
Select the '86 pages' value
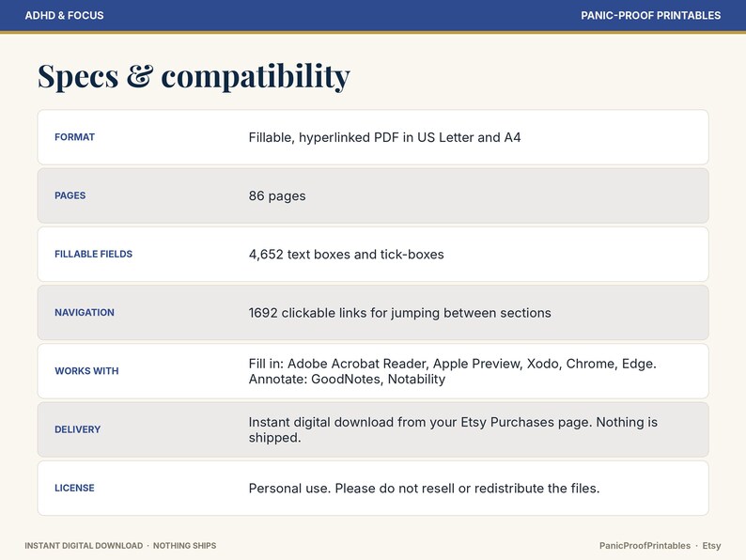tap(277, 196)
